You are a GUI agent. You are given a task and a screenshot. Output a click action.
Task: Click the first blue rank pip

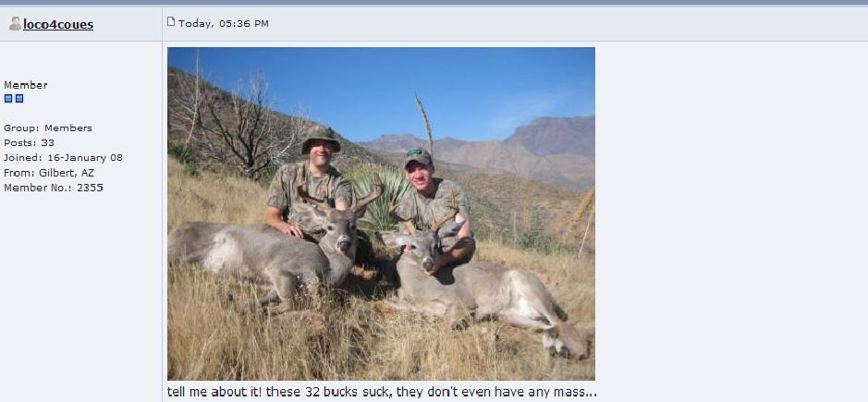click(8, 99)
